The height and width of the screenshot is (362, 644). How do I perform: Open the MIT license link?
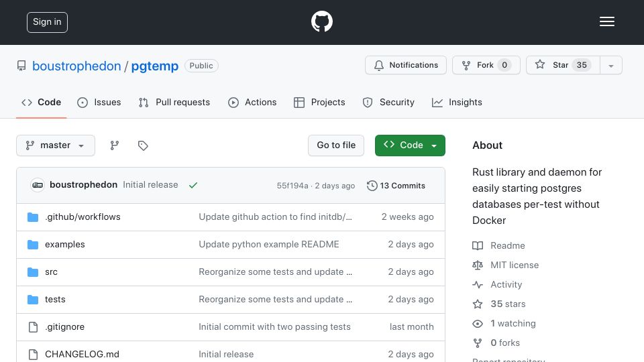[x=515, y=265]
